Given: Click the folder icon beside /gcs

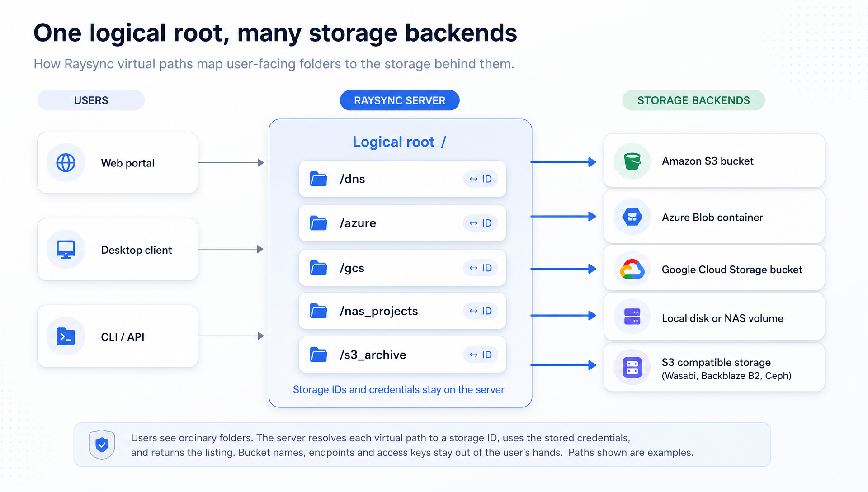Looking at the screenshot, I should [x=319, y=268].
